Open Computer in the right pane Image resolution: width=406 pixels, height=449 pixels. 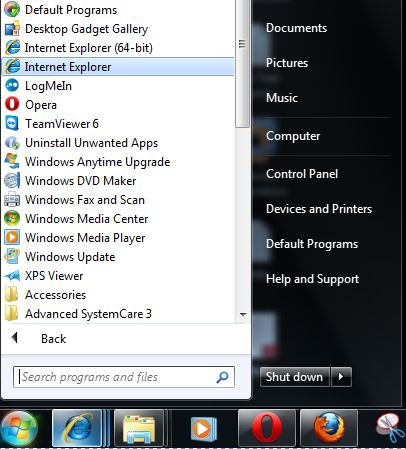(293, 136)
